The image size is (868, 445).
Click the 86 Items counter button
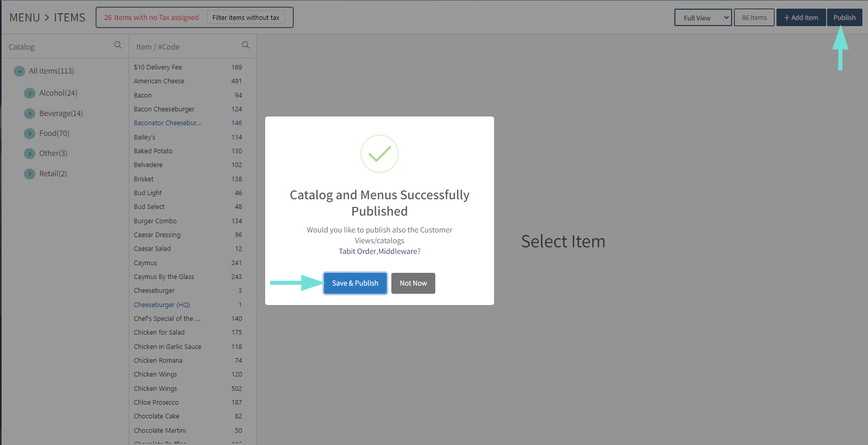click(x=754, y=17)
